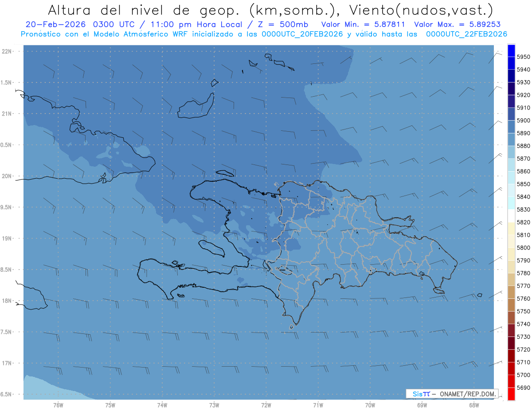Image resolution: width=532 pixels, height=411 pixels.
Task: Click the 21N latitude label
Action: (7, 114)
